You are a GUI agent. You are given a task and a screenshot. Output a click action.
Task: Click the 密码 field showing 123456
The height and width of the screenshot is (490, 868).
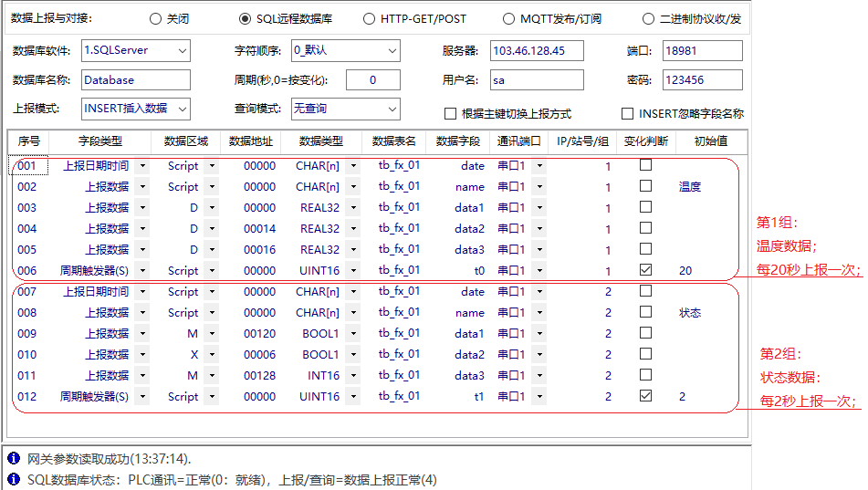click(x=702, y=80)
